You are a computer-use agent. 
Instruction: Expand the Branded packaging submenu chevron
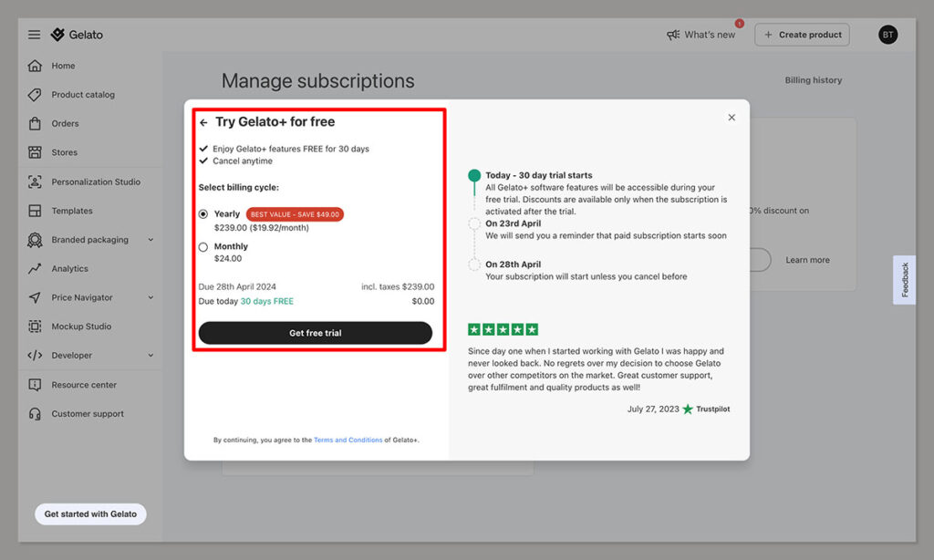[x=150, y=240]
